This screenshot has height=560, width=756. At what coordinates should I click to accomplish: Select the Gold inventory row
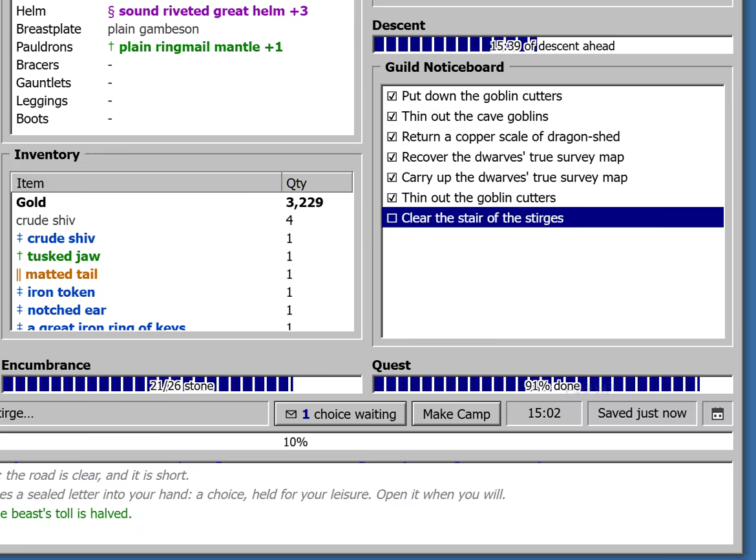click(182, 202)
